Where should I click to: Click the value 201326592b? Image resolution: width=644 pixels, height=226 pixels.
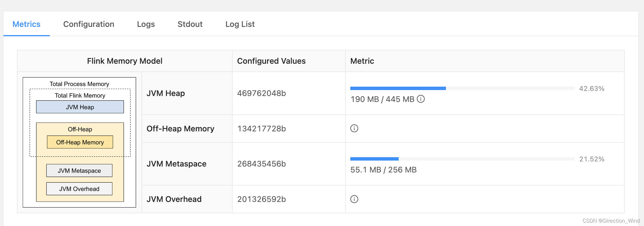tap(261, 199)
